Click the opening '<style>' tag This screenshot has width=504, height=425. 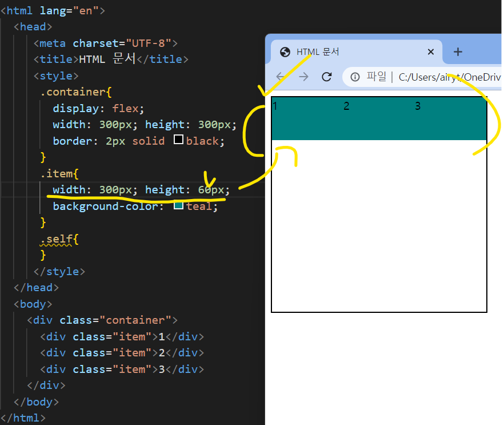click(56, 76)
